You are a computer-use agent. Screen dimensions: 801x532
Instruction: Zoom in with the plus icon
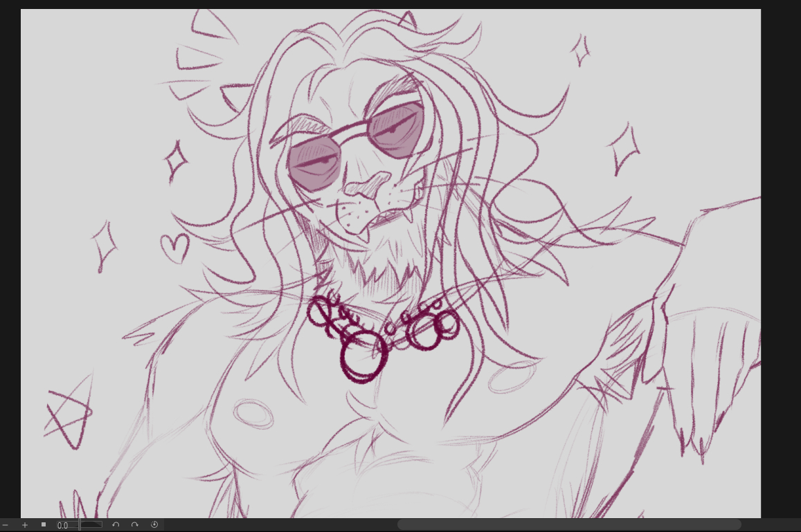[x=25, y=525]
